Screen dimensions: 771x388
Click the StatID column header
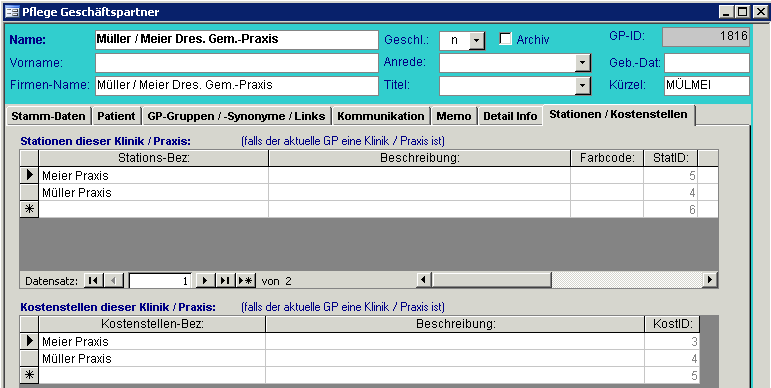pyautogui.click(x=671, y=158)
